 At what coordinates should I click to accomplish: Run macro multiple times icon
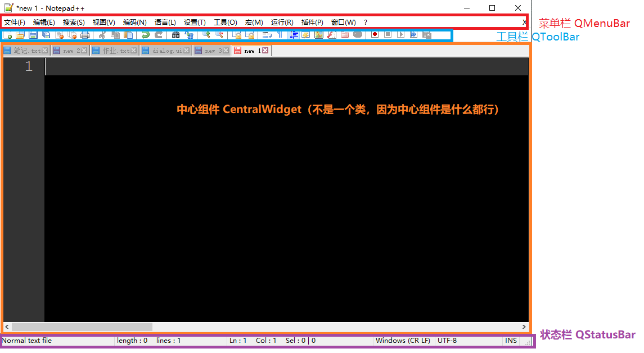(x=414, y=35)
